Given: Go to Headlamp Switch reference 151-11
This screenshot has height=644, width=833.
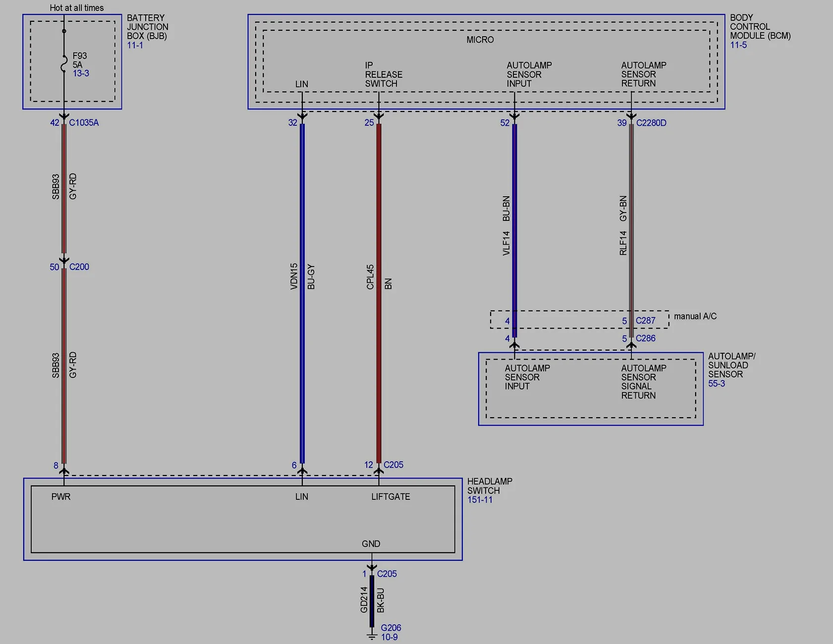Looking at the screenshot, I should (480, 500).
